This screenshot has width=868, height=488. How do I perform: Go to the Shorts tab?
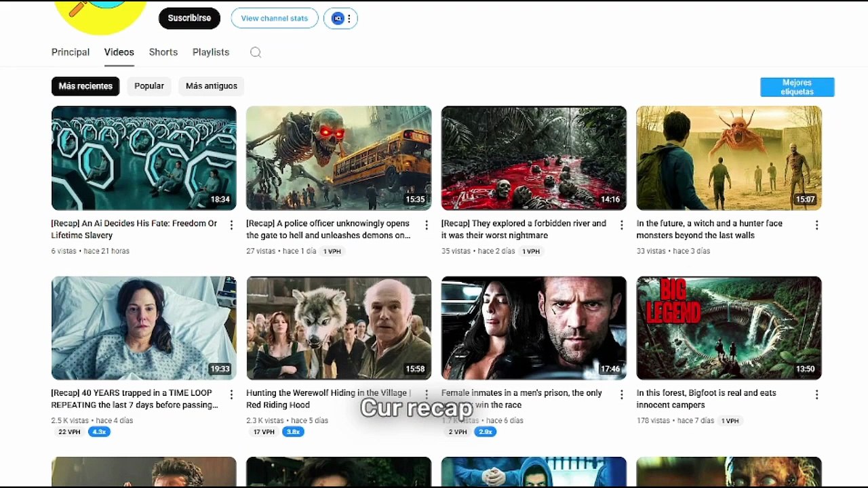click(163, 52)
